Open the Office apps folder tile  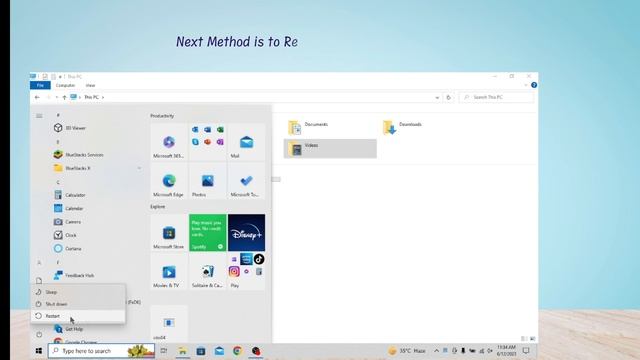coord(207,142)
